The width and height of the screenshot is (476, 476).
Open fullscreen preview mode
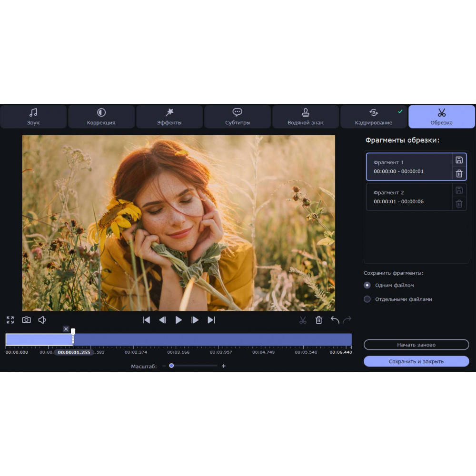(10, 320)
